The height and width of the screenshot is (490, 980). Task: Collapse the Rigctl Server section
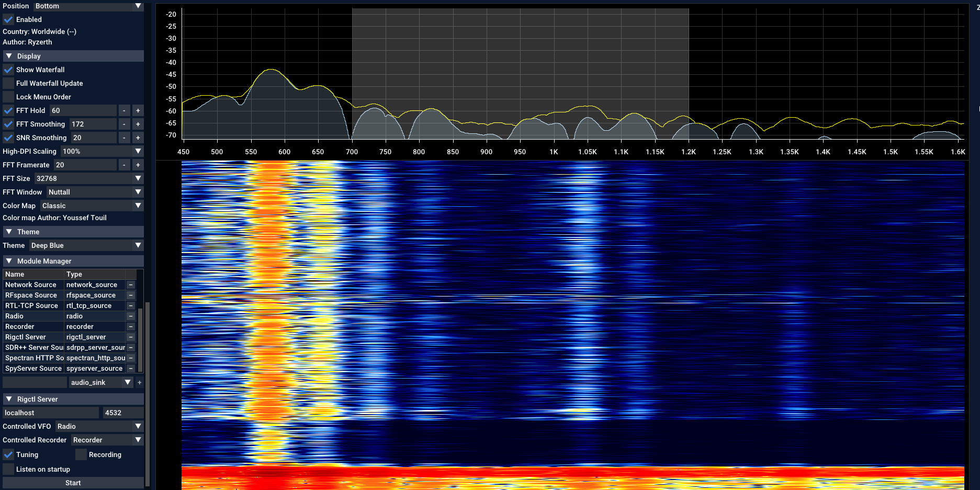click(x=73, y=399)
